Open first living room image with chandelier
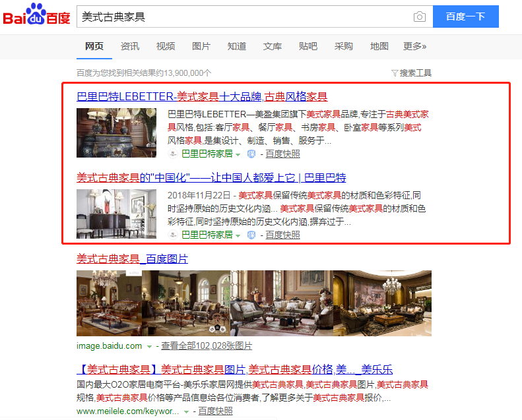This screenshot has width=522, height=420. click(109, 303)
